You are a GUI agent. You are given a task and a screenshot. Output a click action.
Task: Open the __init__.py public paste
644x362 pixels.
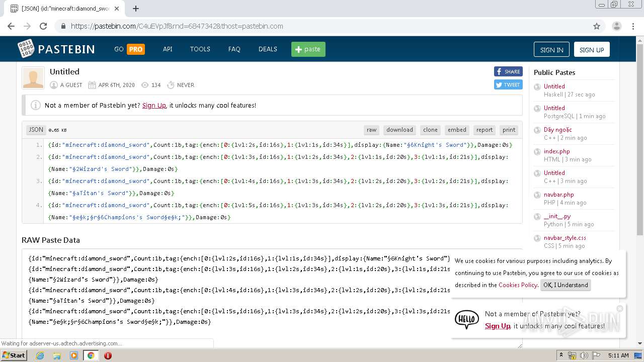point(557,216)
